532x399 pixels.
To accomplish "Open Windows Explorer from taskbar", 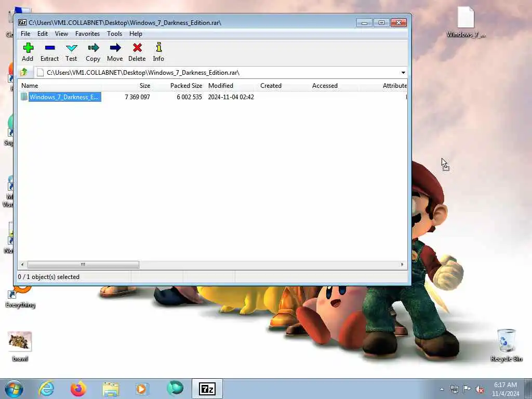I will tap(111, 389).
